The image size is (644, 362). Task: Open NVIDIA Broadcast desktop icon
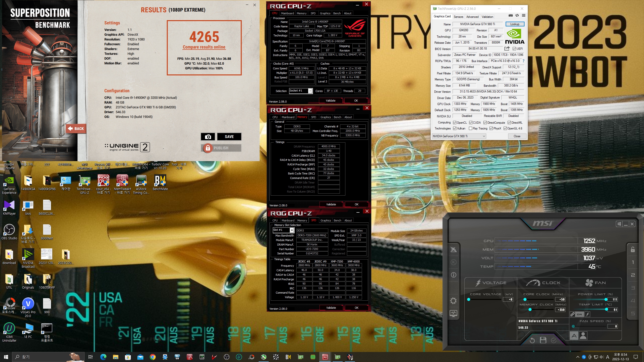coord(28,258)
